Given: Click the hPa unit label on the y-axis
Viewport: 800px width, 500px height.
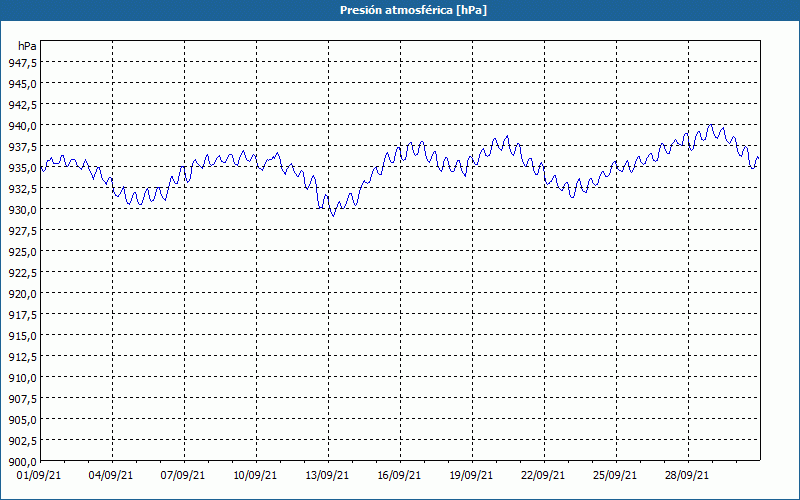Looking at the screenshot, I should [x=27, y=46].
